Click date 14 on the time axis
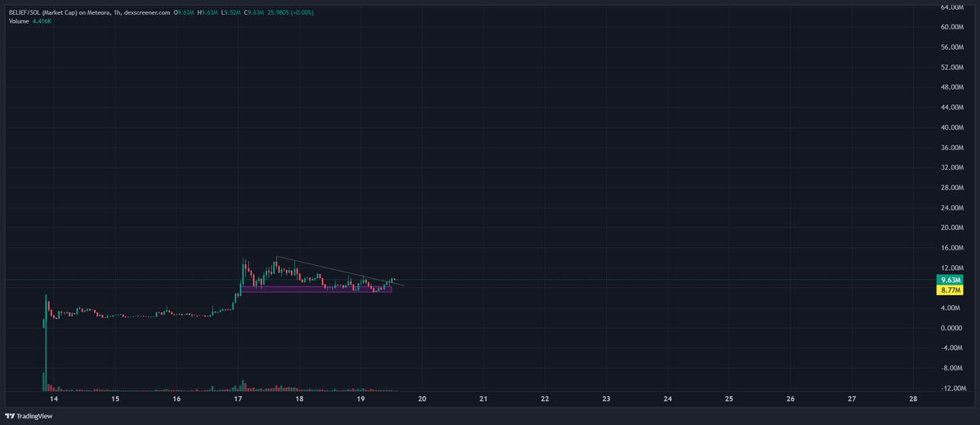 point(54,400)
